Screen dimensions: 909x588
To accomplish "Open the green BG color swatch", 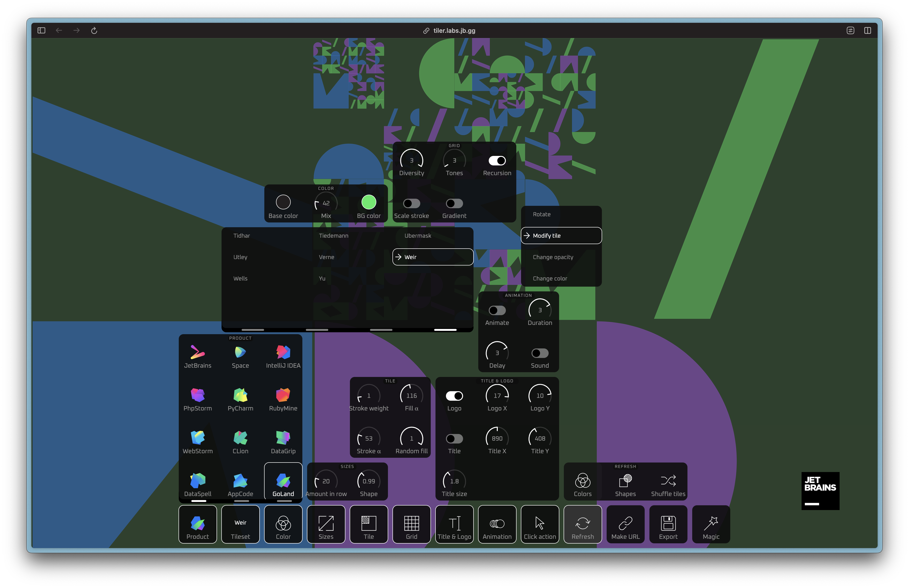I will click(x=368, y=202).
